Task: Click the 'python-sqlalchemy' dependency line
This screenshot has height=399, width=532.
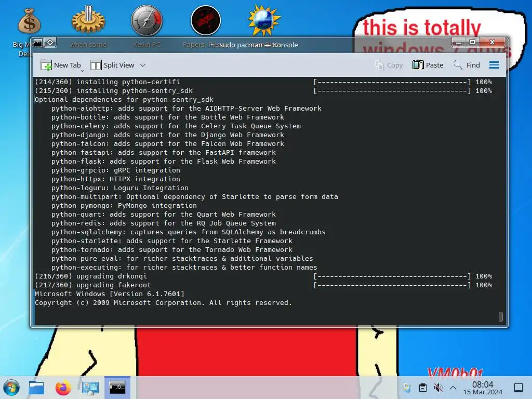Action: (188, 232)
